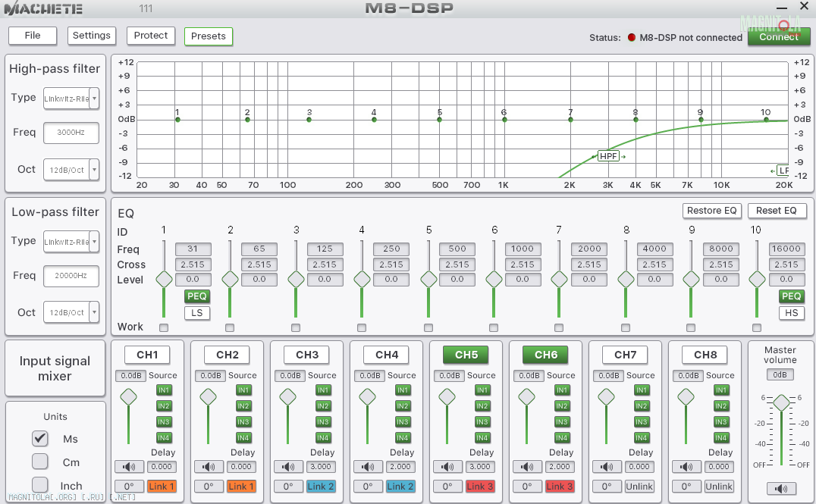Click the Link 3 button on CH6
816x504 pixels.
560,487
